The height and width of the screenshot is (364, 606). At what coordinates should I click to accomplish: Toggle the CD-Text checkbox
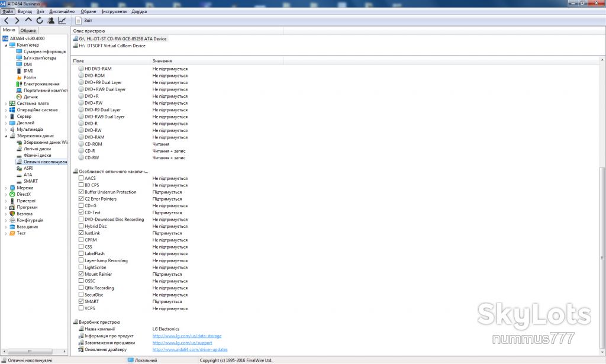coord(80,212)
